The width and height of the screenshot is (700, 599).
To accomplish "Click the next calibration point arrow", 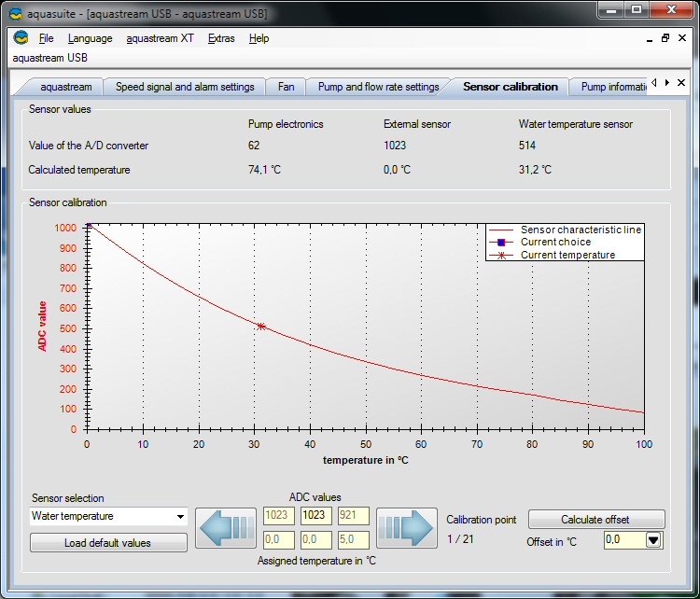I will (x=406, y=528).
